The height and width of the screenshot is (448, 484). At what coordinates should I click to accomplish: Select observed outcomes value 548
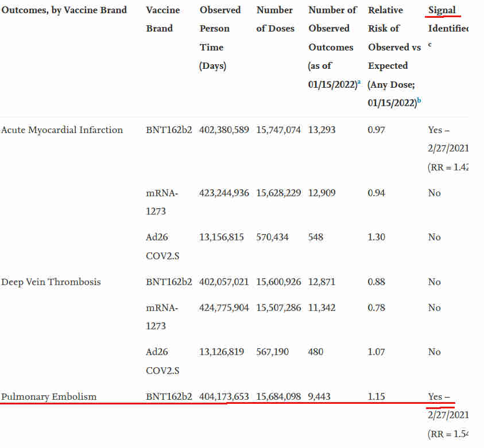click(315, 237)
